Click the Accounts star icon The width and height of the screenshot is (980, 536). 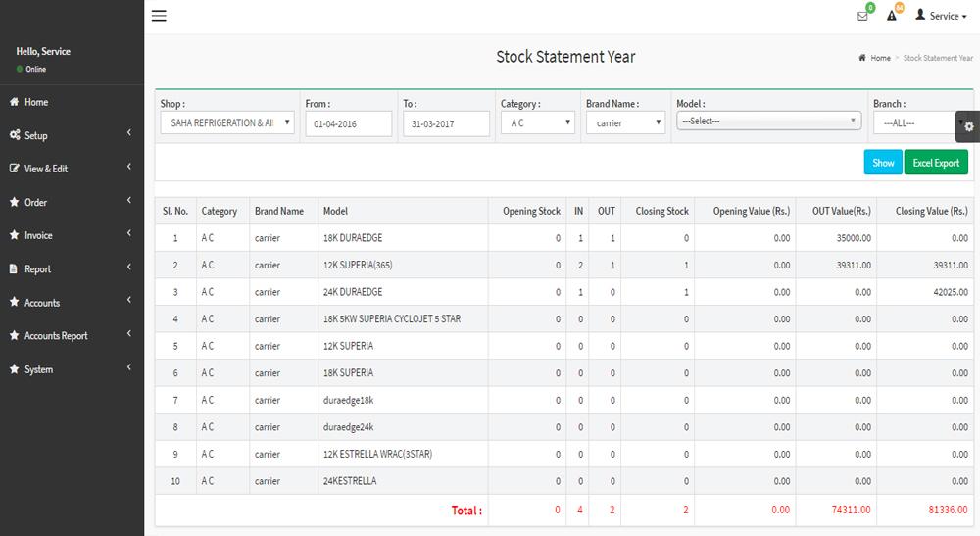(x=14, y=303)
